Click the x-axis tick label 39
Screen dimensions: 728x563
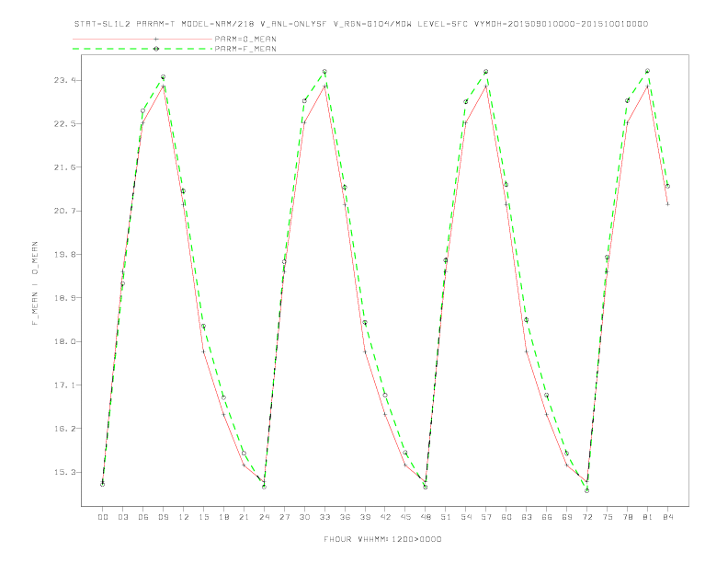365,517
